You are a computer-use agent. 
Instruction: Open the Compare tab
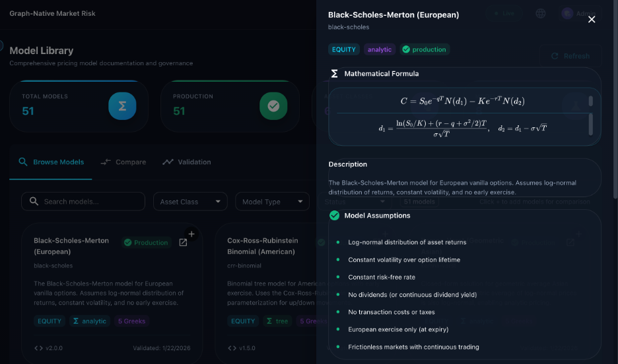tap(123, 162)
